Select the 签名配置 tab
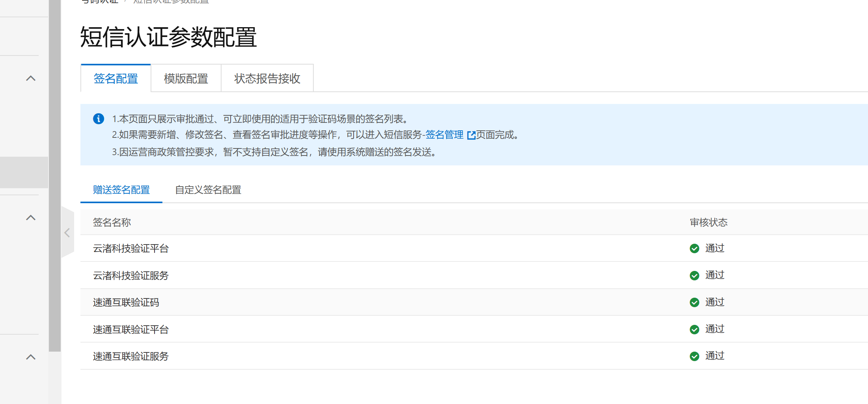 115,79
